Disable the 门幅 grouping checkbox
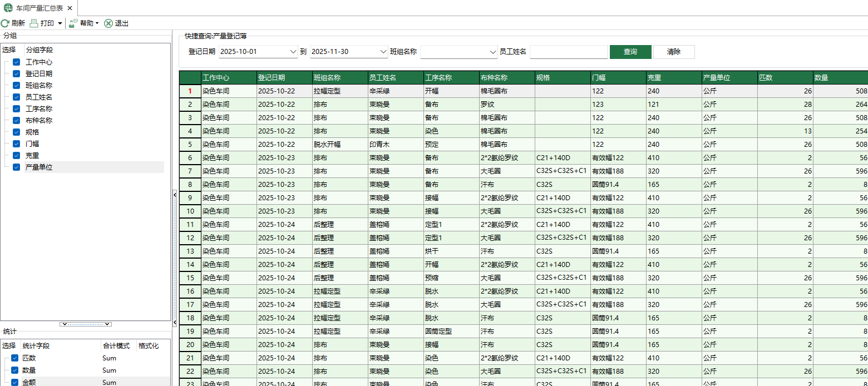The width and height of the screenshot is (868, 386). [16, 143]
